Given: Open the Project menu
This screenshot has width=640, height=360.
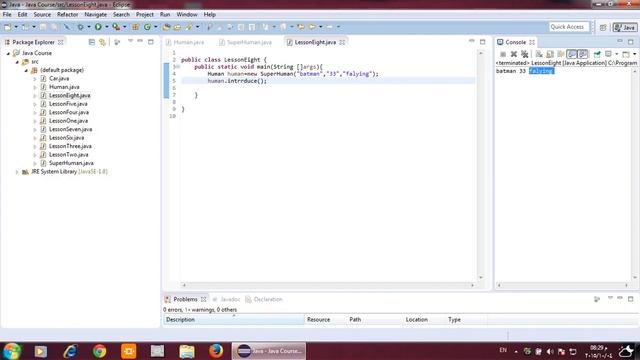Looking at the screenshot, I should 145,14.
